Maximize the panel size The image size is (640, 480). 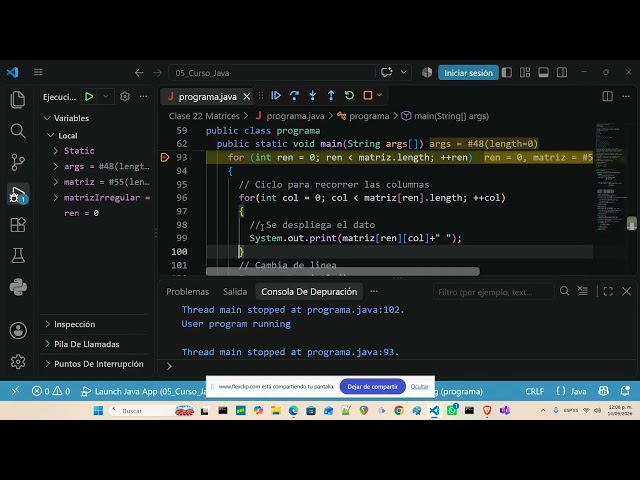(608, 291)
